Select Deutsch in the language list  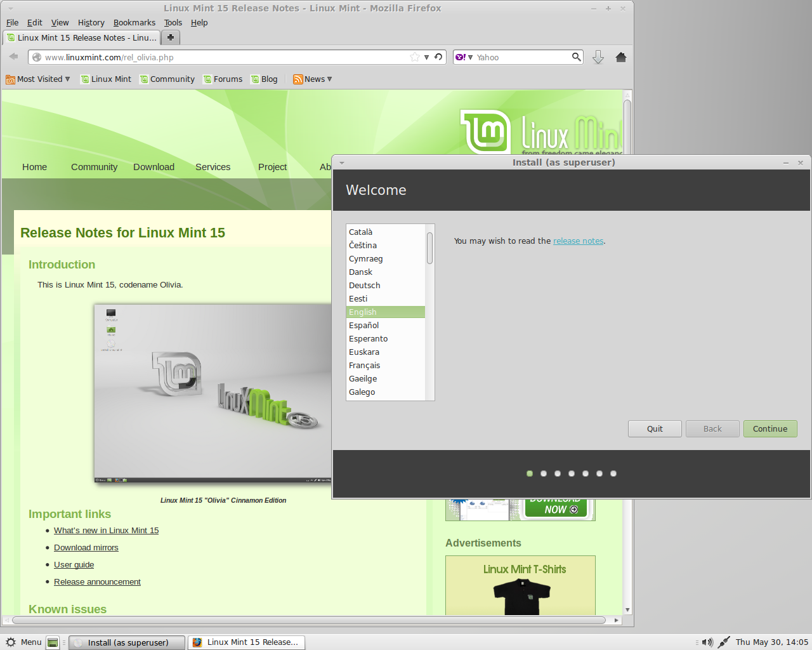(x=386, y=286)
